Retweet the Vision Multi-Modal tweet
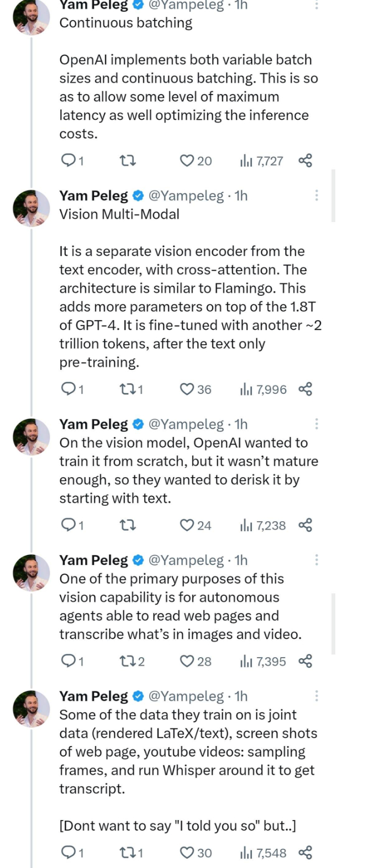The image size is (369, 868). click(x=127, y=389)
